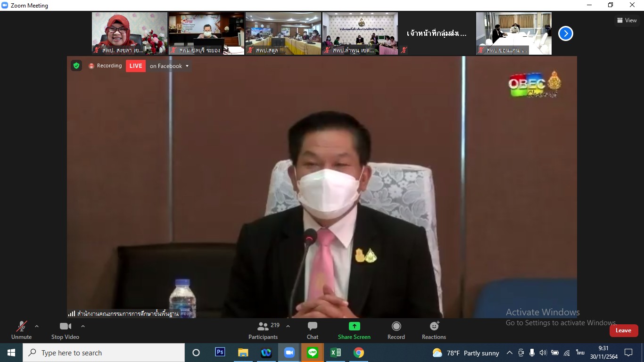Image resolution: width=644 pixels, height=362 pixels.
Task: Click the Record icon in the toolbar
Action: pyautogui.click(x=396, y=326)
